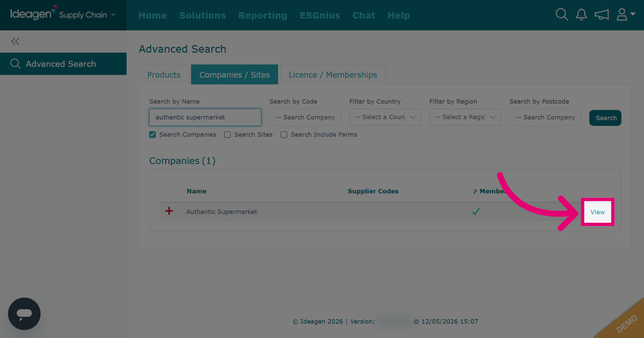Switch to Licence / Memberships tab
644x338 pixels.
(x=333, y=75)
